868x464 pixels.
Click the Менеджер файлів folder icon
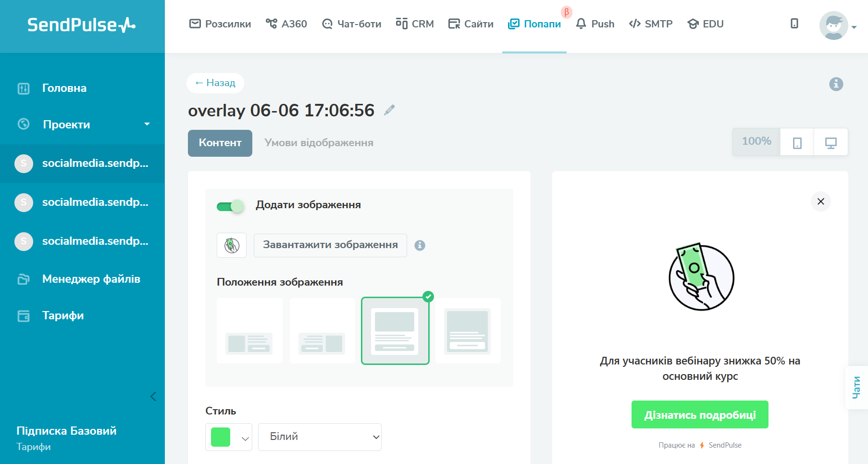pyautogui.click(x=24, y=279)
